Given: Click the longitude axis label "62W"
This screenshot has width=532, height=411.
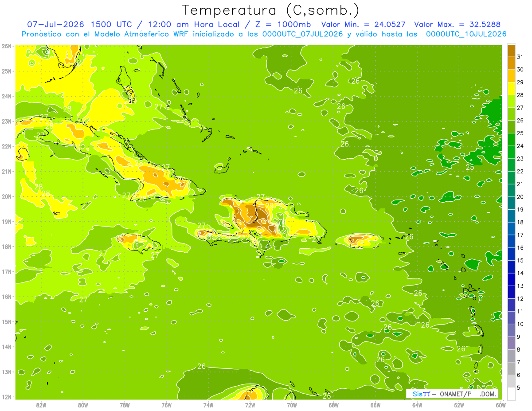Looking at the screenshot, I should (459, 404).
